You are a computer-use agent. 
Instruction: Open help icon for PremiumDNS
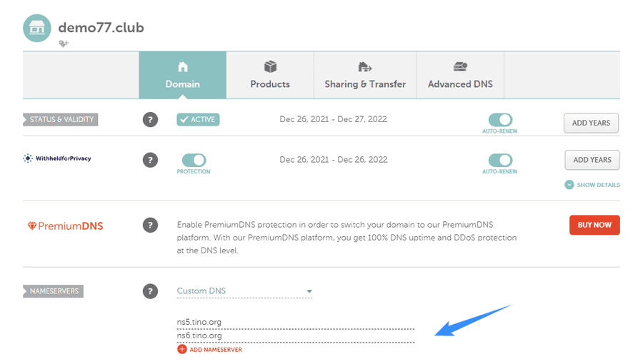tap(150, 225)
